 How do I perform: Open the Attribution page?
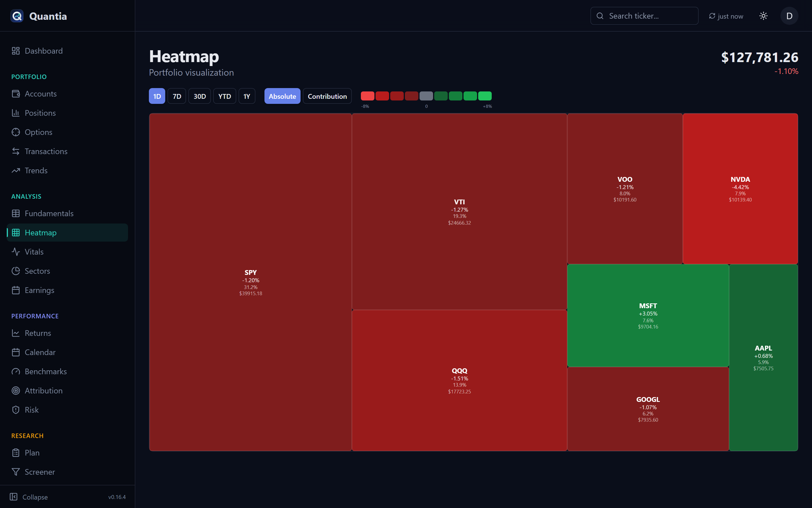coord(67,390)
